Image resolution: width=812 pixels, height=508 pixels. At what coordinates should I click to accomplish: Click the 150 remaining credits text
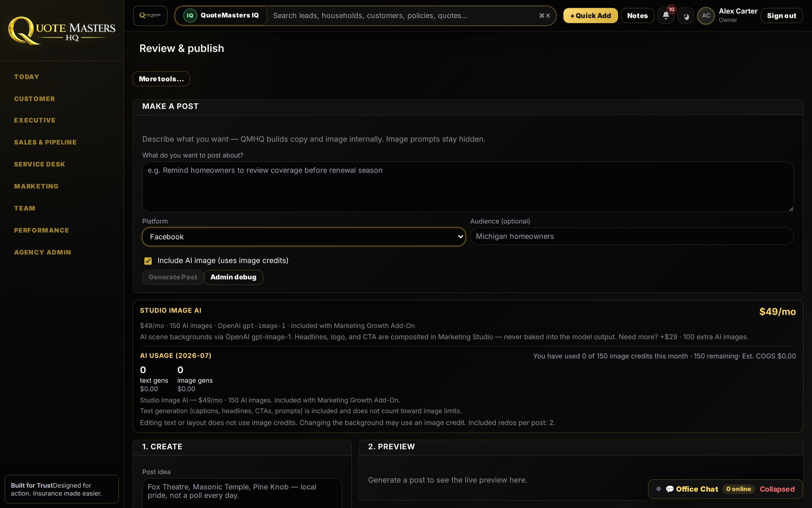(716, 356)
